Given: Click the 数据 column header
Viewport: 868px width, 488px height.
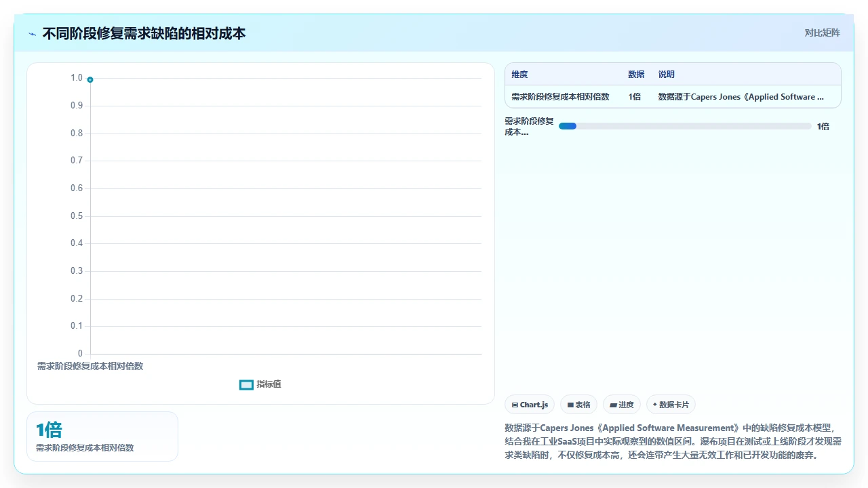Looking at the screenshot, I should click(636, 75).
